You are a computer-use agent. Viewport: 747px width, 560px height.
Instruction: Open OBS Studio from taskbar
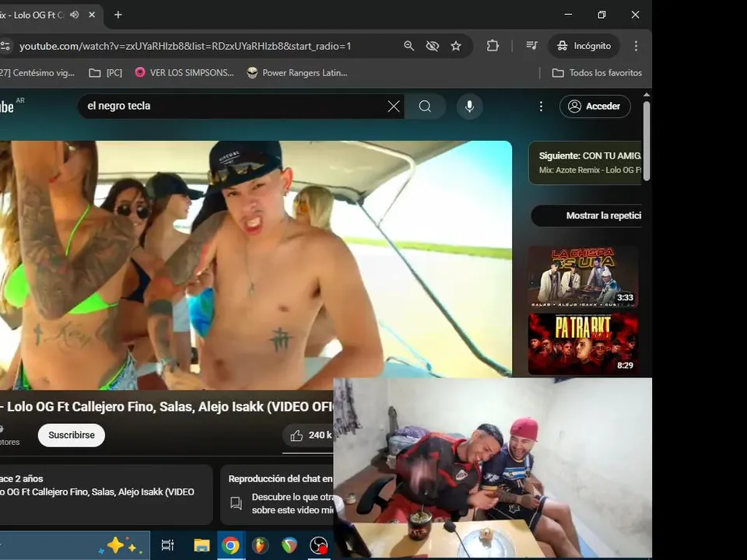click(x=318, y=545)
